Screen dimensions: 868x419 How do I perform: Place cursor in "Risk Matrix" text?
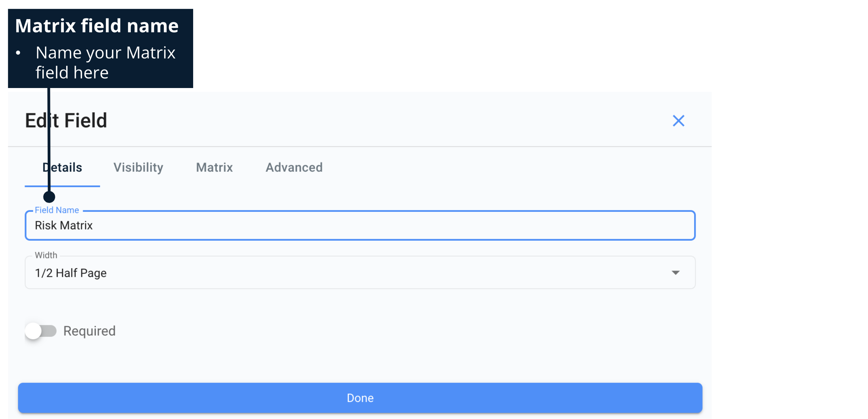pyautogui.click(x=64, y=226)
